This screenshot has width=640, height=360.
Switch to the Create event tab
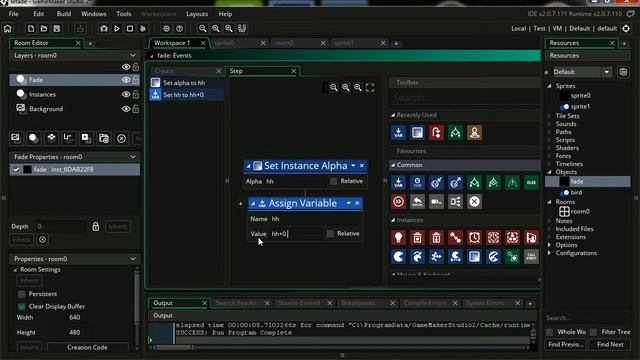click(x=164, y=71)
